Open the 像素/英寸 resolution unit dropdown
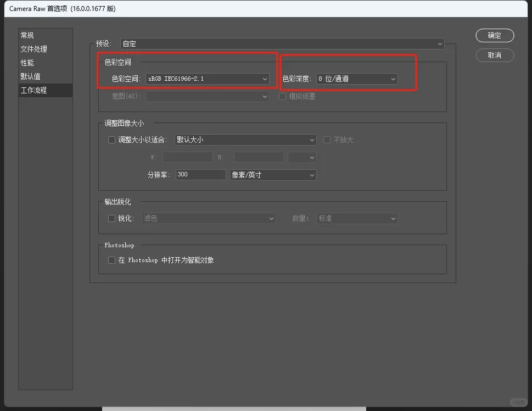The height and width of the screenshot is (411, 532). pyautogui.click(x=273, y=175)
